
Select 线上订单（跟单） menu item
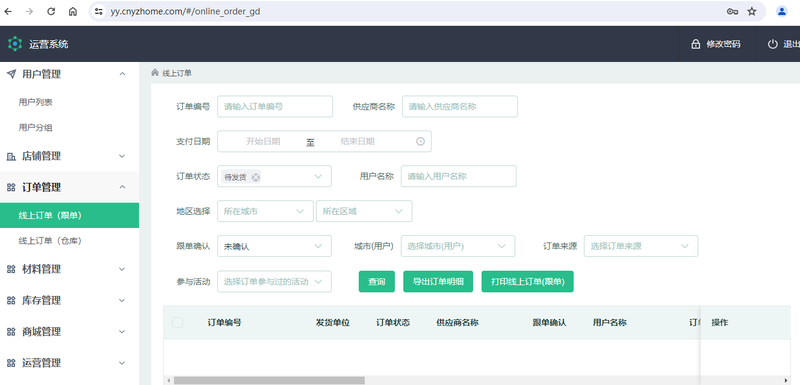click(x=69, y=215)
